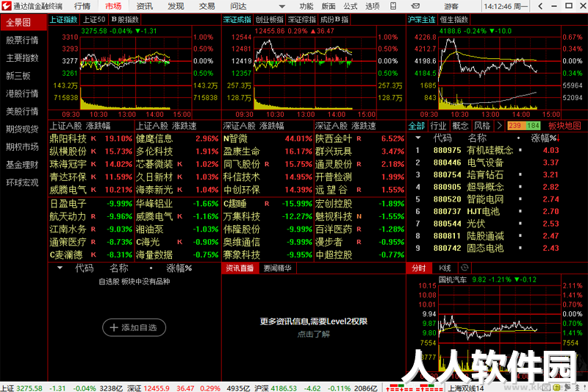Open the calculator-style device icon in the top bar

[393, 6]
